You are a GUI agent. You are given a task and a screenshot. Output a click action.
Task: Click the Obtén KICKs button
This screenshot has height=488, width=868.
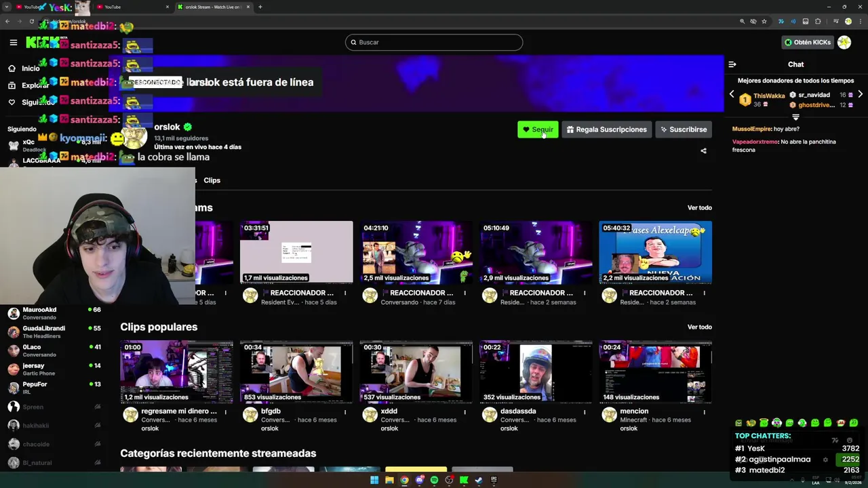[x=807, y=42]
